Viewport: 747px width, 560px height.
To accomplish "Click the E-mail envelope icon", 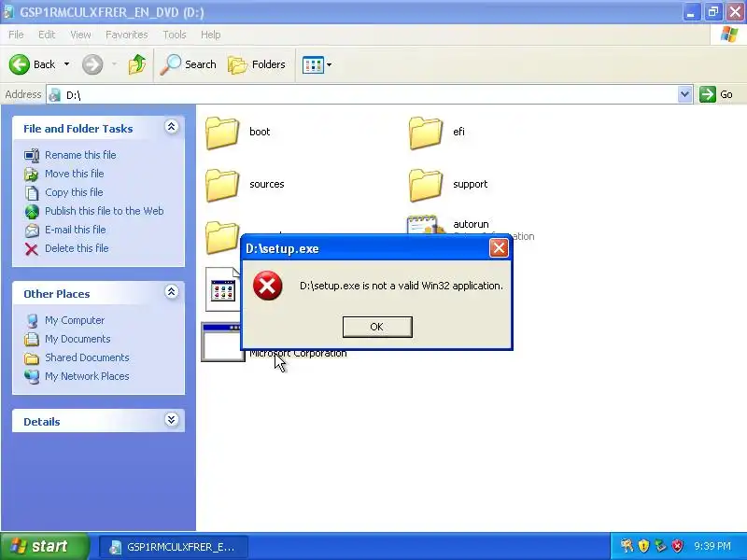I will click(x=32, y=230).
